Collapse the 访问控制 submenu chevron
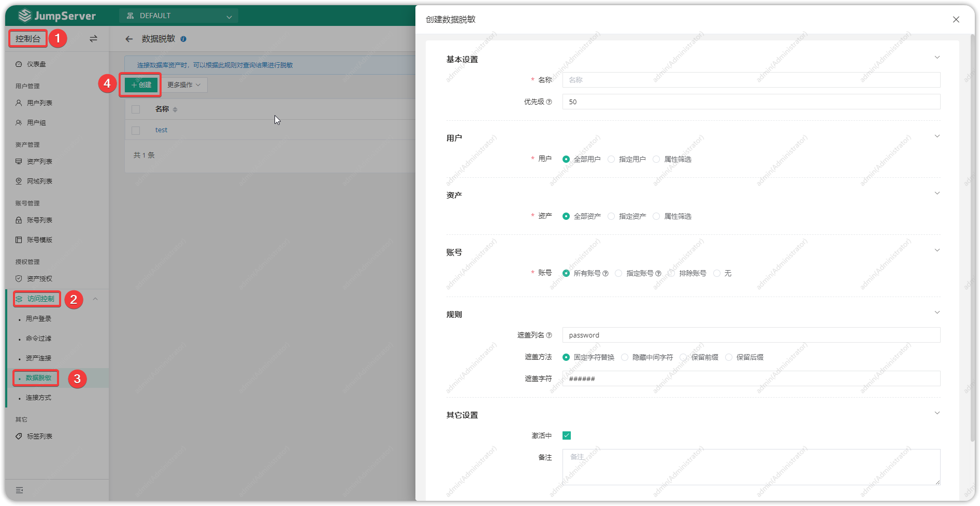 (x=95, y=299)
